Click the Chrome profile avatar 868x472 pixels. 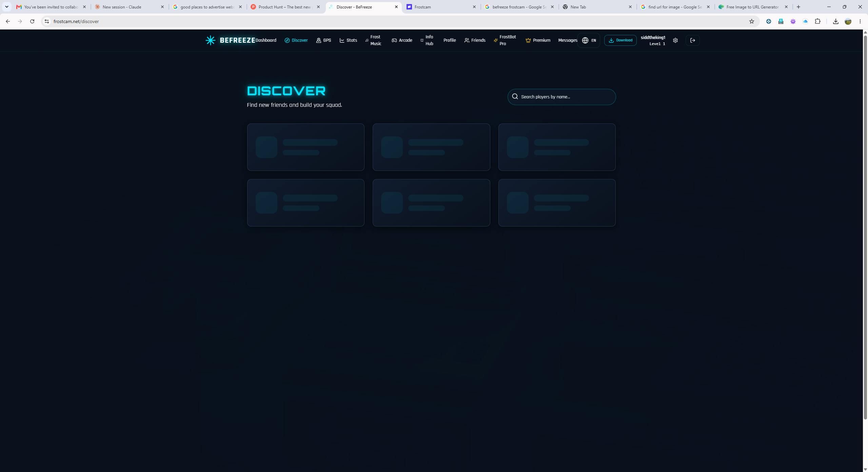(x=848, y=21)
